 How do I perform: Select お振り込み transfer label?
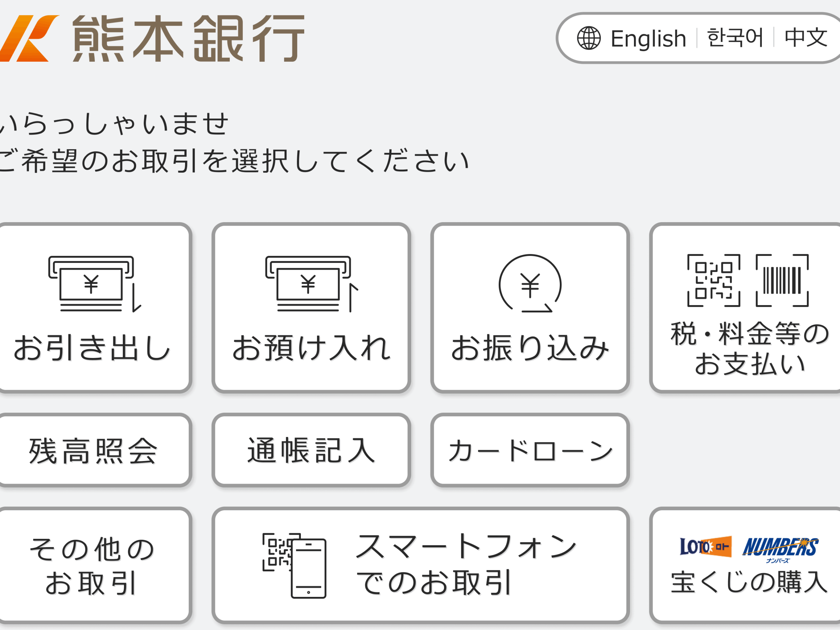[530, 347]
